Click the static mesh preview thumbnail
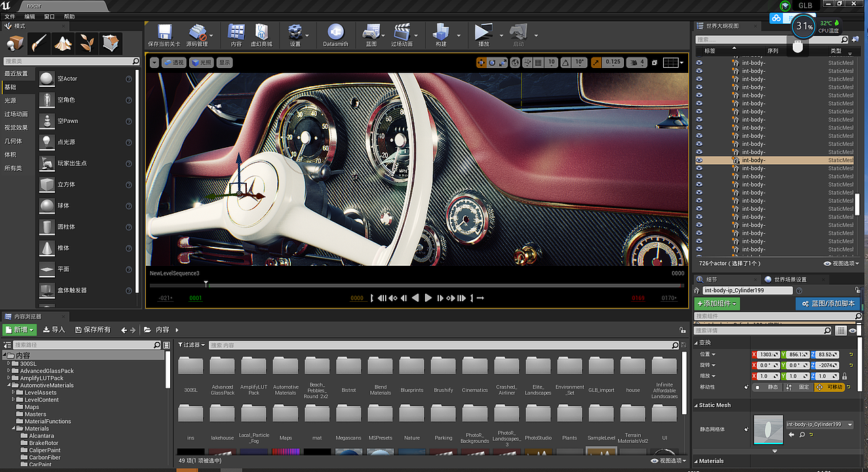The width and height of the screenshot is (868, 472). (x=768, y=431)
